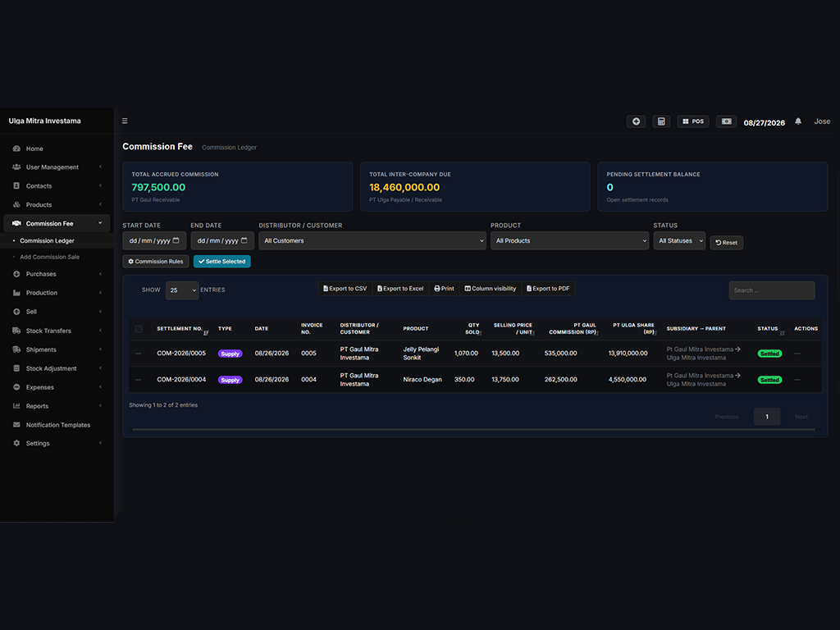This screenshot has height=630, width=840.
Task: Click the horizontal table scrollbar
Action: click(x=473, y=429)
